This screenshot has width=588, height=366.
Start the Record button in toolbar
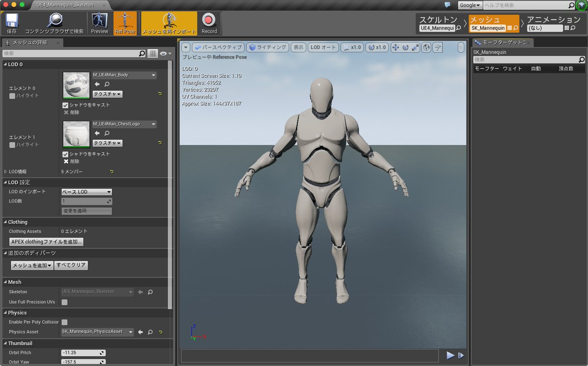[x=209, y=23]
